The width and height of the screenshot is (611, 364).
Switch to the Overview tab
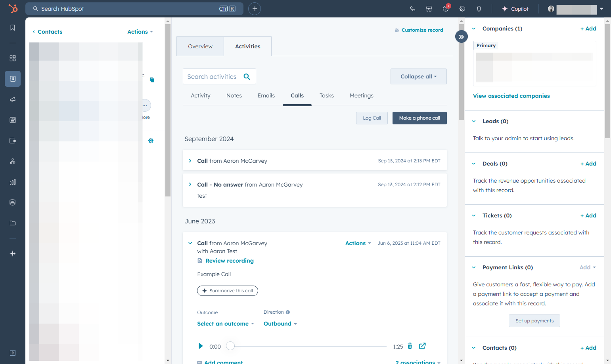pos(200,46)
